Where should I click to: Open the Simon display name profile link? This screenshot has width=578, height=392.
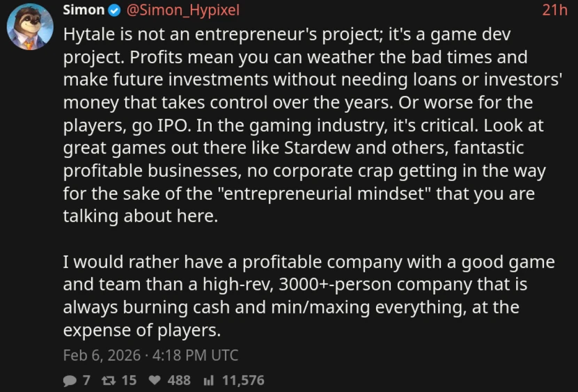[84, 10]
